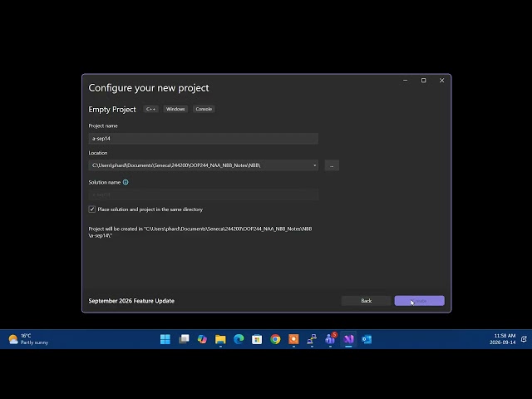Open the clock and date flyout
The height and width of the screenshot is (399, 532).
click(x=502, y=339)
